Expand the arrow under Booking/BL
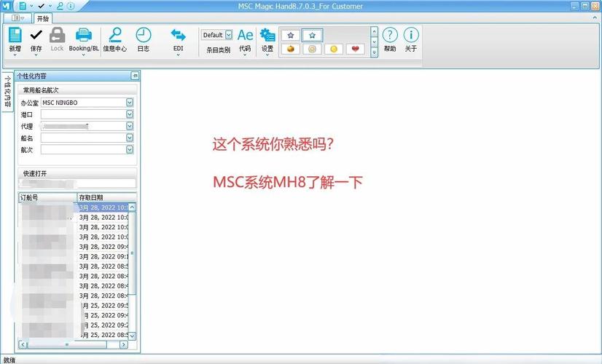This screenshot has height=364, width=602. (83, 55)
